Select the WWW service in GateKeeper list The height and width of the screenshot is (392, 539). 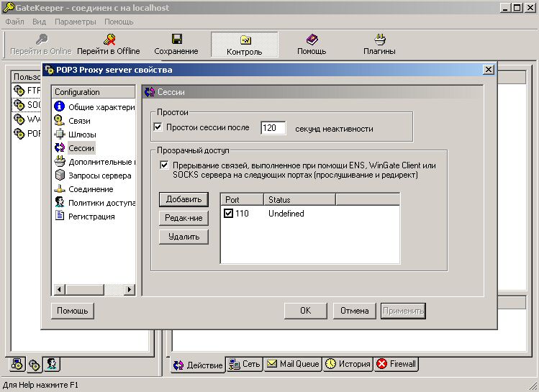pos(27,119)
